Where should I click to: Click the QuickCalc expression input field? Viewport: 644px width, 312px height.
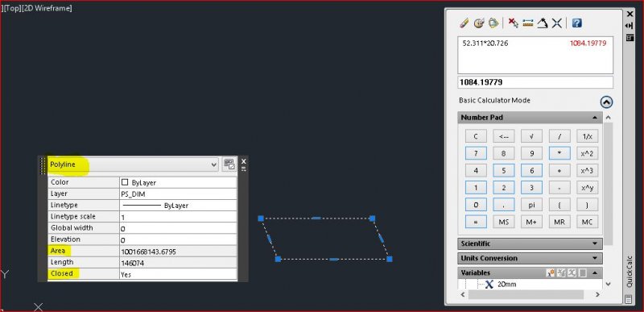pyautogui.click(x=535, y=82)
